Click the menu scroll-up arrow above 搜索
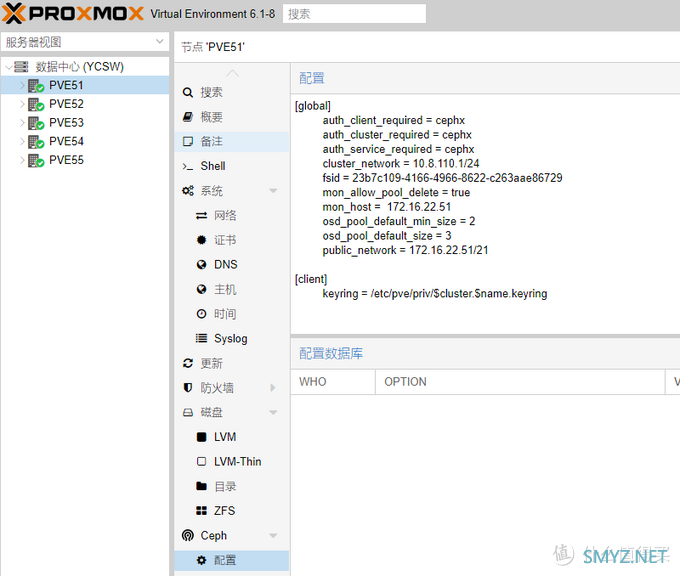The image size is (680, 576). 232,73
